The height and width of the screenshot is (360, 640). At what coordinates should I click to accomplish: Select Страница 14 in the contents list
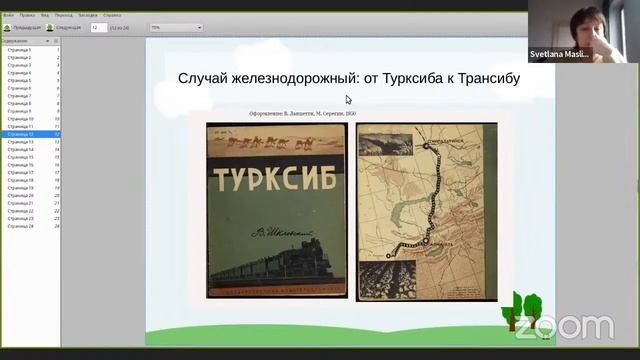(31, 149)
